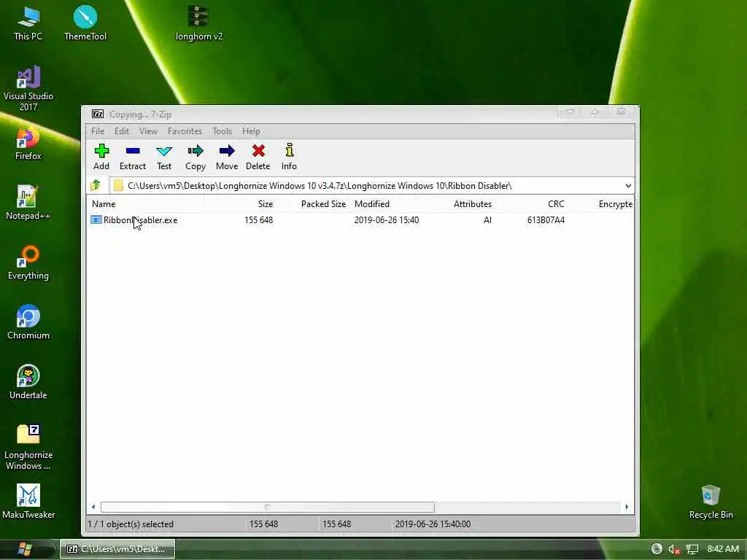Click the 7-Zip title bar app icon
The height and width of the screenshot is (560, 747).
98,114
